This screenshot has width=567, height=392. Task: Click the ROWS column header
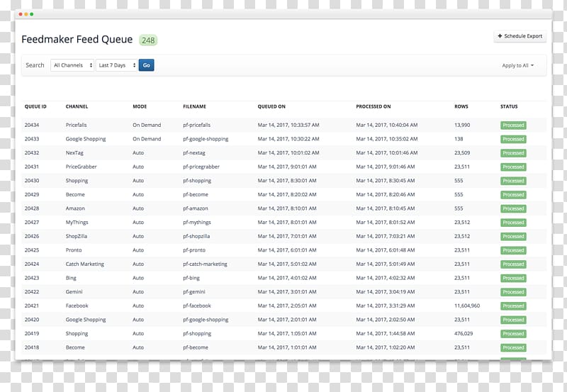(x=461, y=106)
